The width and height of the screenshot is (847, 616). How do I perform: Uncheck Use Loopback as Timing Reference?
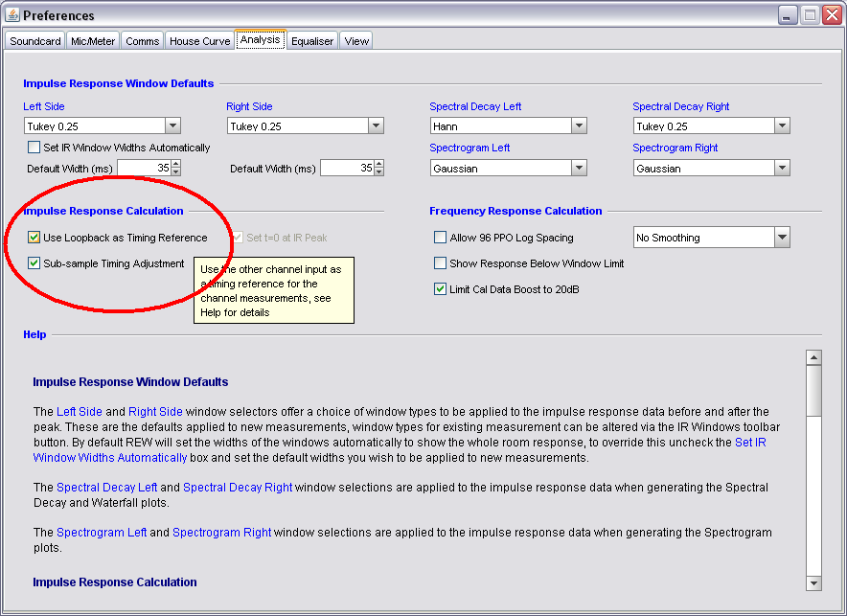click(x=34, y=238)
